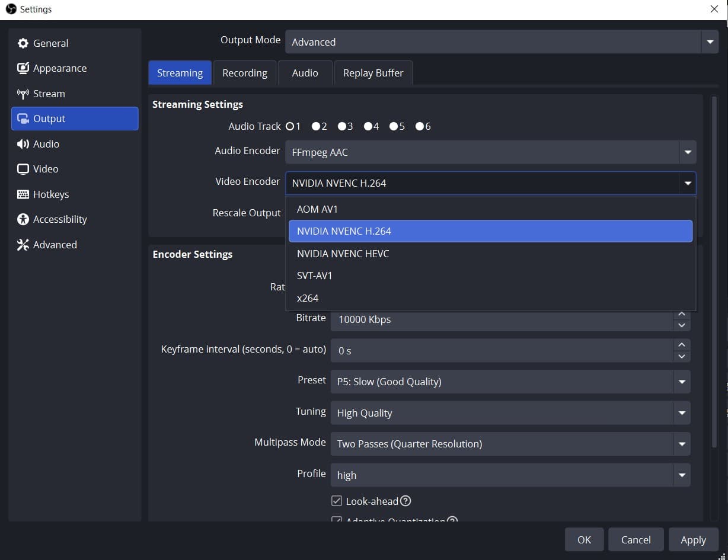
Task: Collapse the Video Encoder dropdown arrow
Action: 688,183
